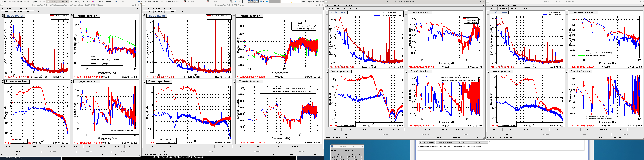The image size is (644, 160).
Task: Switch to Measurement tab in CHARD_P_A2L window
Action: click(342, 8)
